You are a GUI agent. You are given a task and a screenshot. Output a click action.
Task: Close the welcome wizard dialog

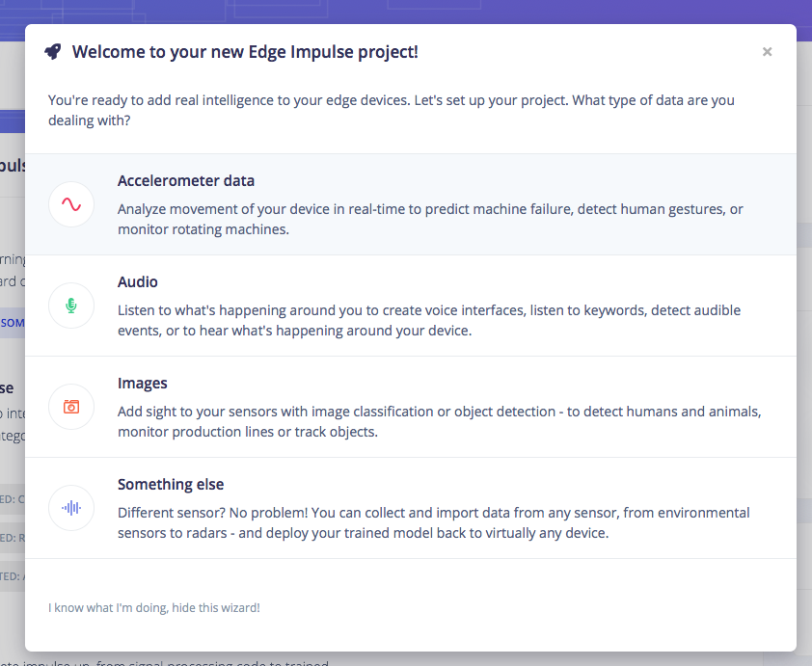pyautogui.click(x=767, y=52)
